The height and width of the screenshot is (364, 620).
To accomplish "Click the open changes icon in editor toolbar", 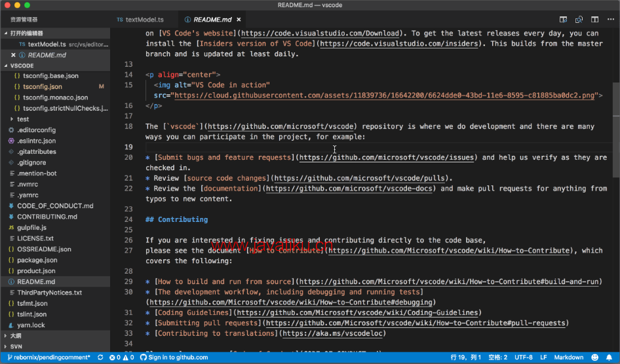I will 579,20.
